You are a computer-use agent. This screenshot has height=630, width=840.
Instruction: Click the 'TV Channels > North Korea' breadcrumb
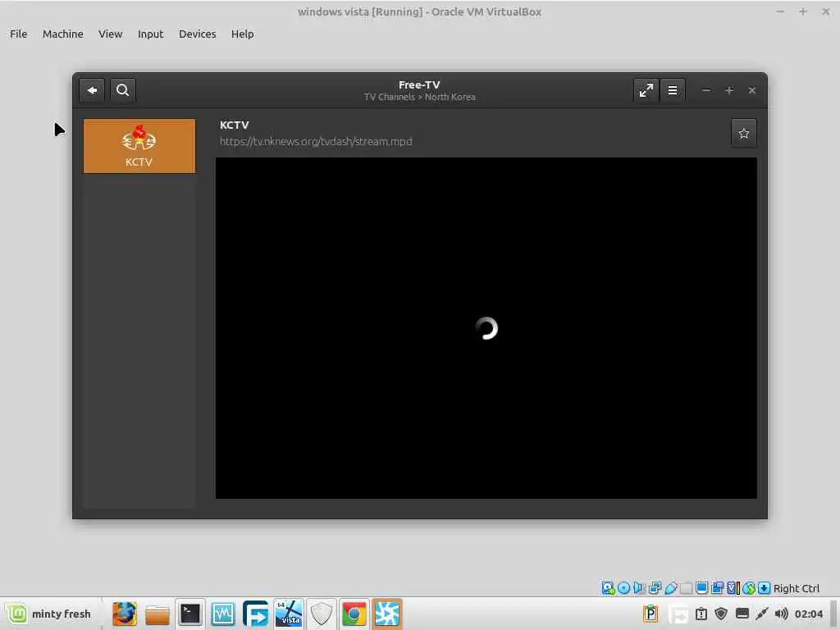pyautogui.click(x=419, y=97)
